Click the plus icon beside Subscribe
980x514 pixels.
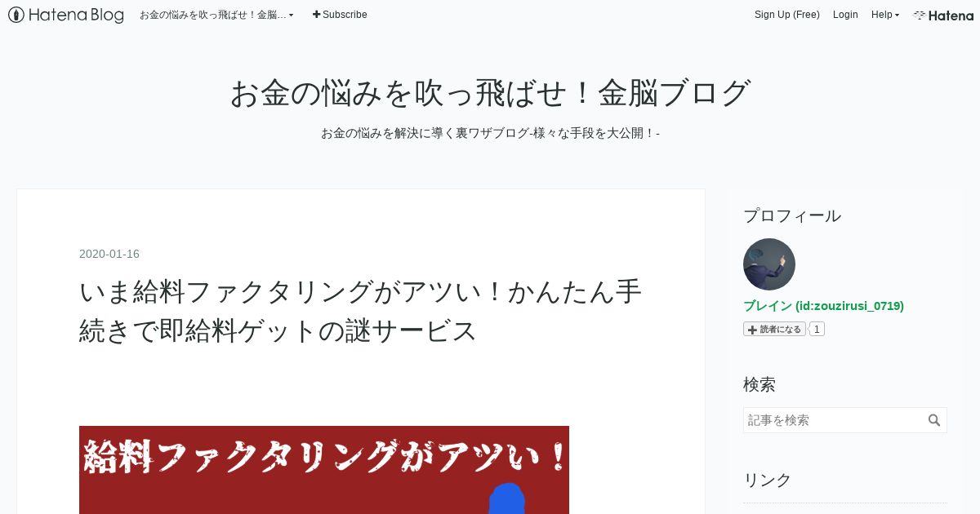317,15
